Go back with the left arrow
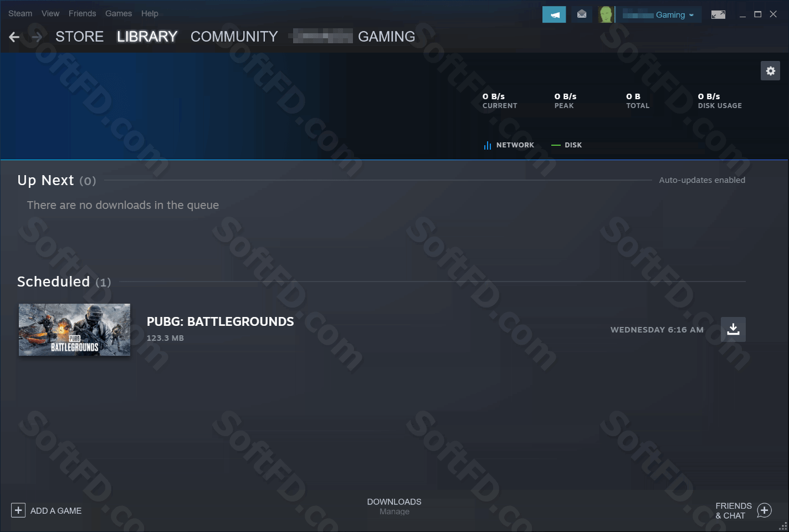The height and width of the screenshot is (532, 789). (14, 37)
